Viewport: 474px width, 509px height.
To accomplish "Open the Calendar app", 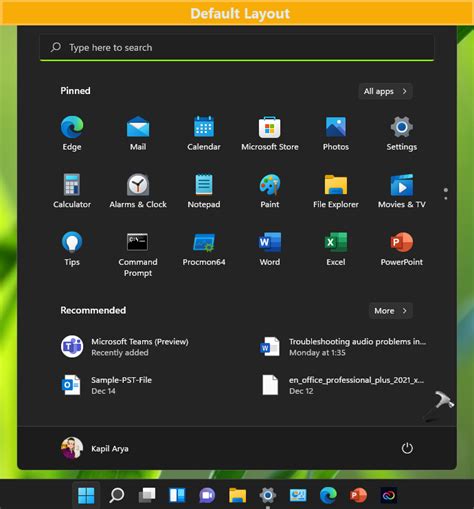I will [x=204, y=133].
